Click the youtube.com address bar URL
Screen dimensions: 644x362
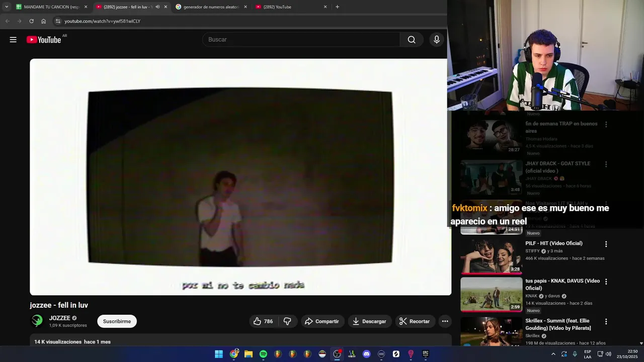coord(103,21)
